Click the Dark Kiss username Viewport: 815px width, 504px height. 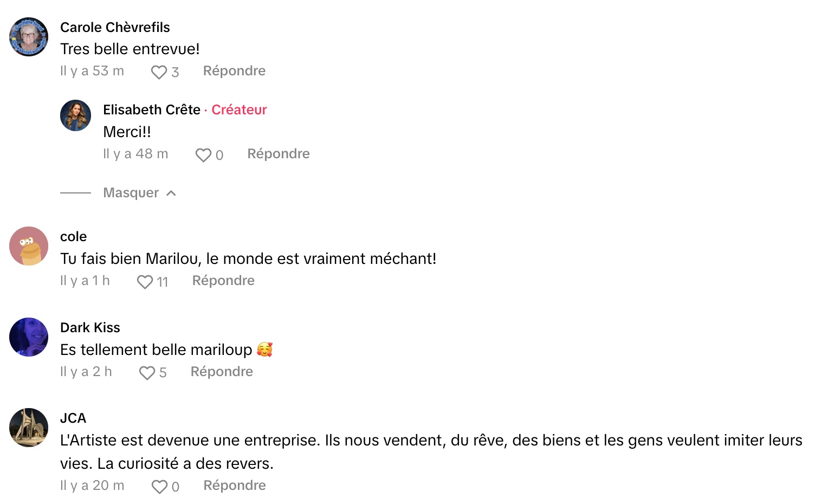pyautogui.click(x=90, y=327)
